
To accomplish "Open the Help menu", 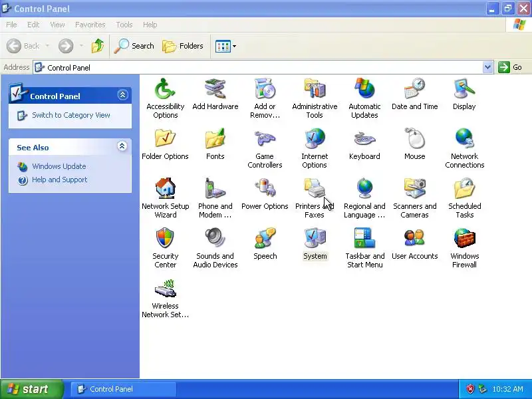I will 150,25.
